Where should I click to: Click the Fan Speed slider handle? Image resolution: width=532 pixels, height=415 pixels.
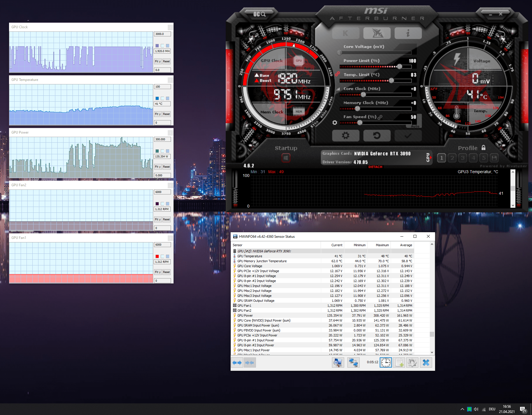[x=360, y=123]
